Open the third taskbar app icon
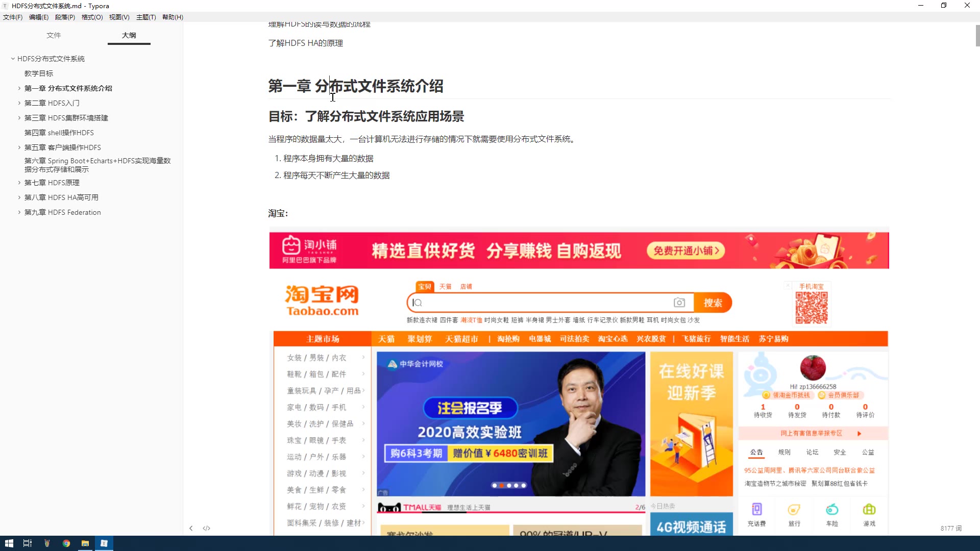This screenshot has width=980, height=551. [x=47, y=543]
